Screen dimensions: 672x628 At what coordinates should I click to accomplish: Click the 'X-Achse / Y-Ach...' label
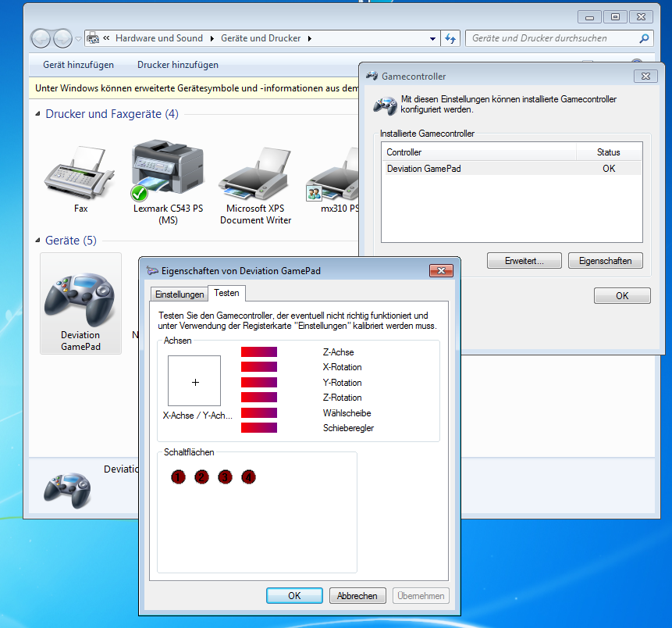(197, 416)
